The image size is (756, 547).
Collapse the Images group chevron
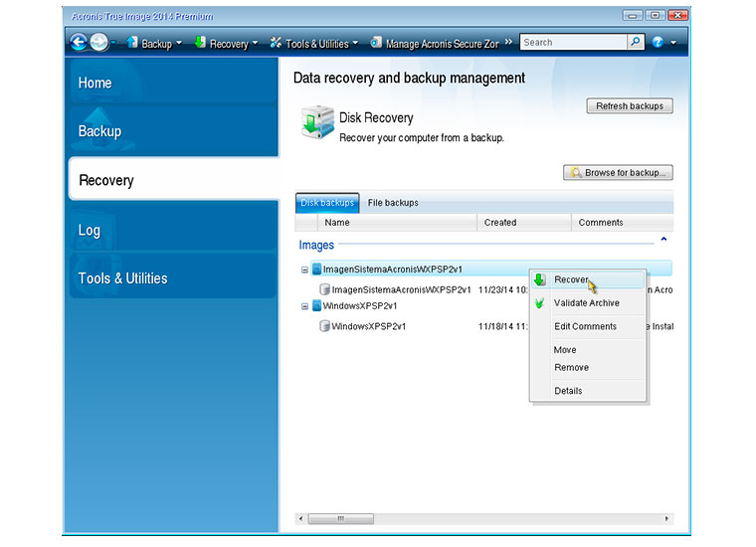tap(663, 239)
